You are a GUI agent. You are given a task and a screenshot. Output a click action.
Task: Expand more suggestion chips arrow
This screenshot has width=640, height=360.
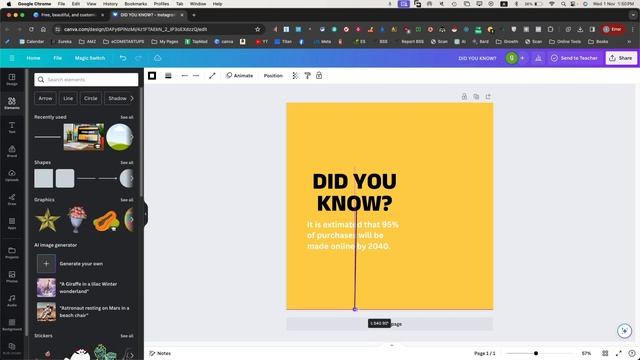coord(132,98)
